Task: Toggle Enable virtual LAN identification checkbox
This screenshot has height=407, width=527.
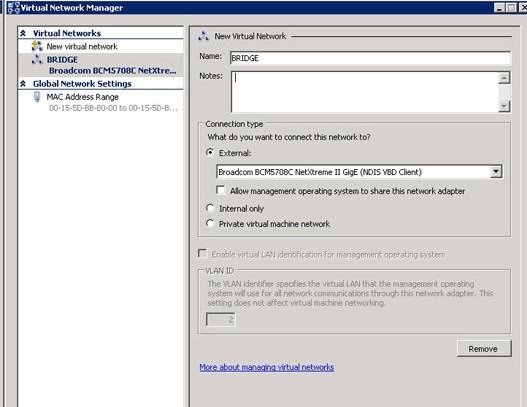Action: pos(202,253)
